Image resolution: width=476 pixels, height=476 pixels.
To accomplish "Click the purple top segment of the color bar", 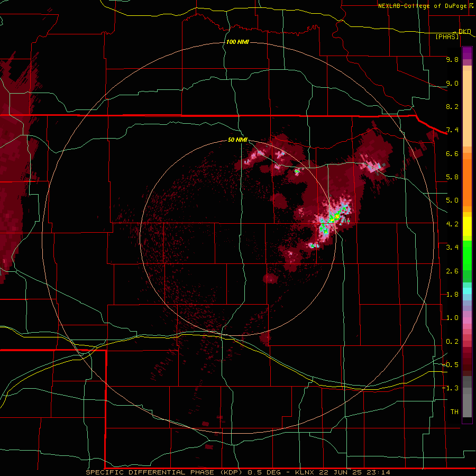I will tap(467, 53).
